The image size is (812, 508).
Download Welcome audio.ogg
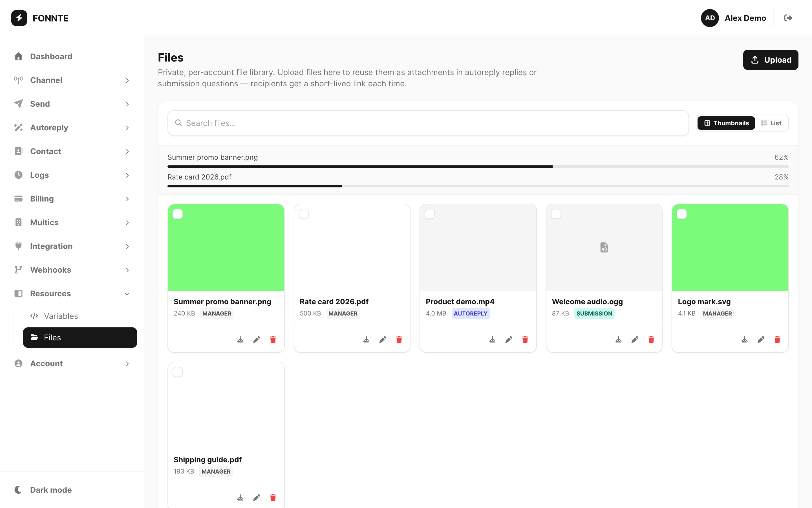[618, 339]
